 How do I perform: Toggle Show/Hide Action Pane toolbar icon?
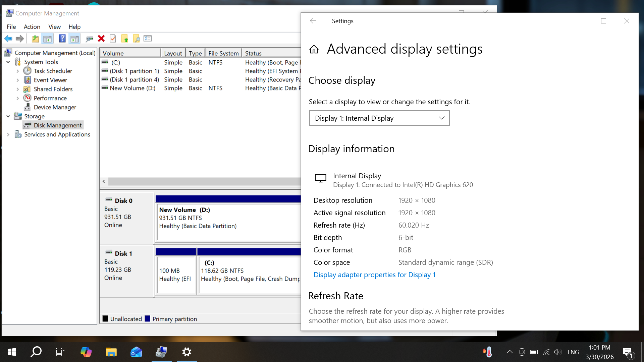tap(74, 39)
